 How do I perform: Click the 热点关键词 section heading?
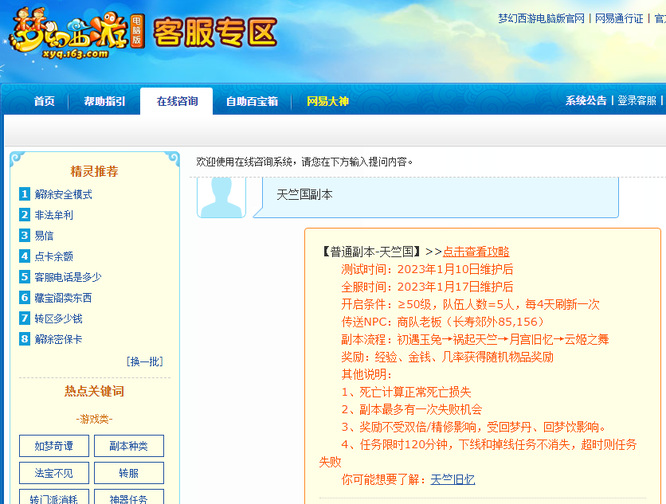(x=94, y=391)
